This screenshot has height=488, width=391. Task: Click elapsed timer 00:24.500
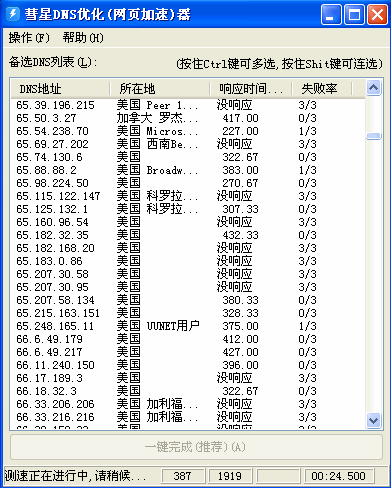click(338, 476)
